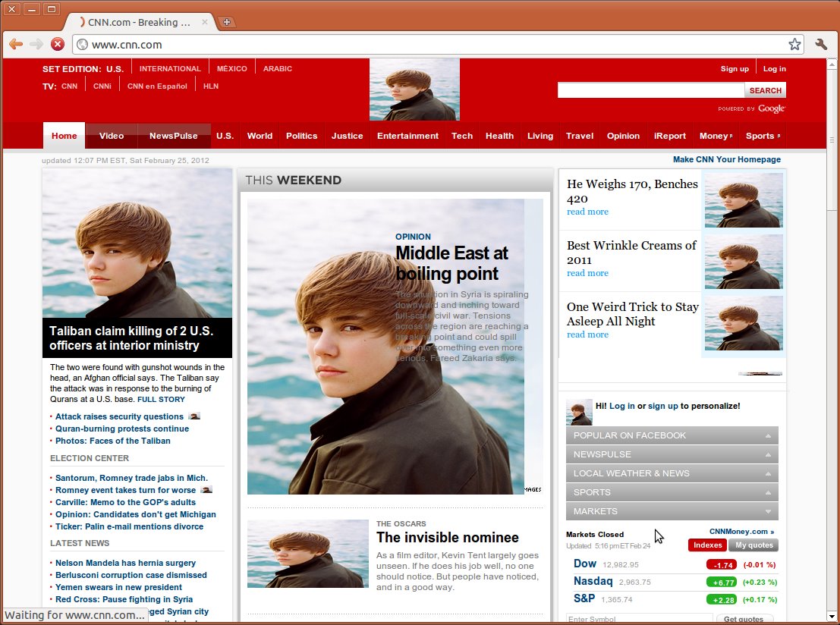Click the small avatar next to Hi! Log in
The width and height of the screenshot is (840, 625).
pos(579,412)
